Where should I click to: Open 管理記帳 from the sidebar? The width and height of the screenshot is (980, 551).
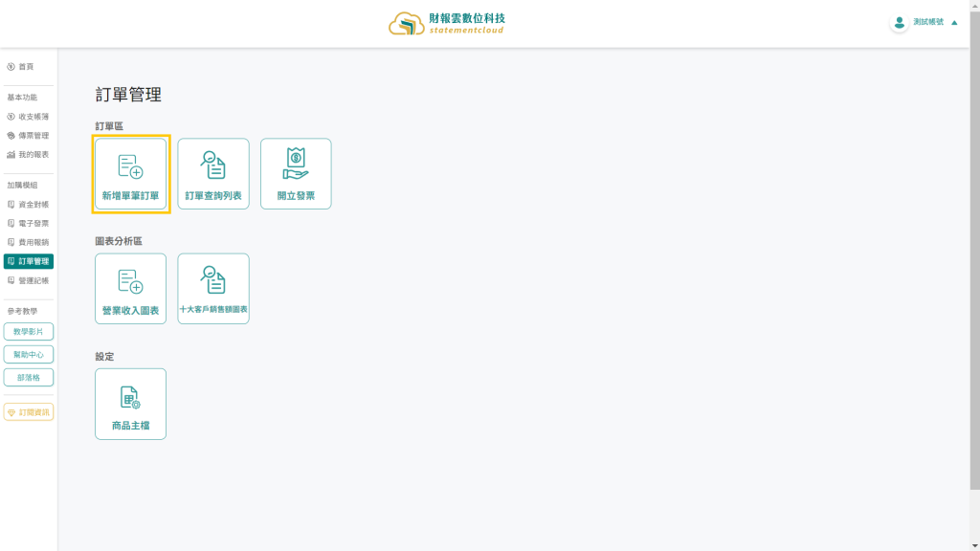[x=33, y=281]
